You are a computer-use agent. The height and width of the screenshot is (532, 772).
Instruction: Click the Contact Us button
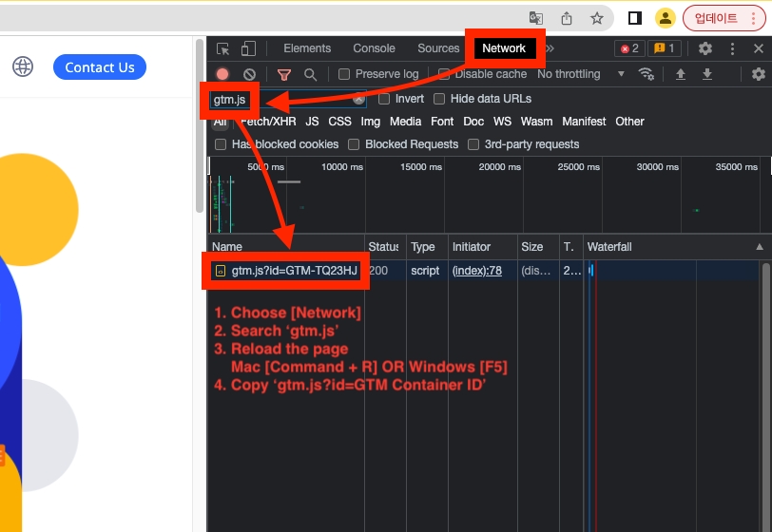tap(100, 67)
